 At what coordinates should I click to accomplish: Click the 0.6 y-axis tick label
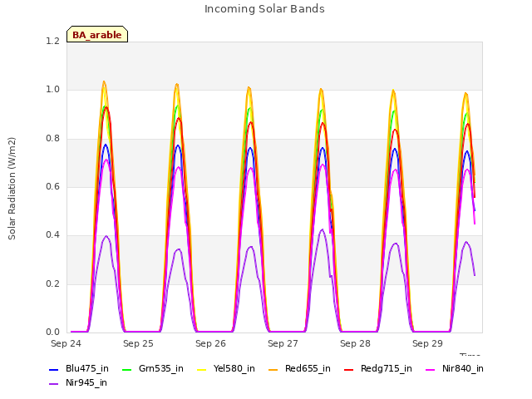pos(53,186)
